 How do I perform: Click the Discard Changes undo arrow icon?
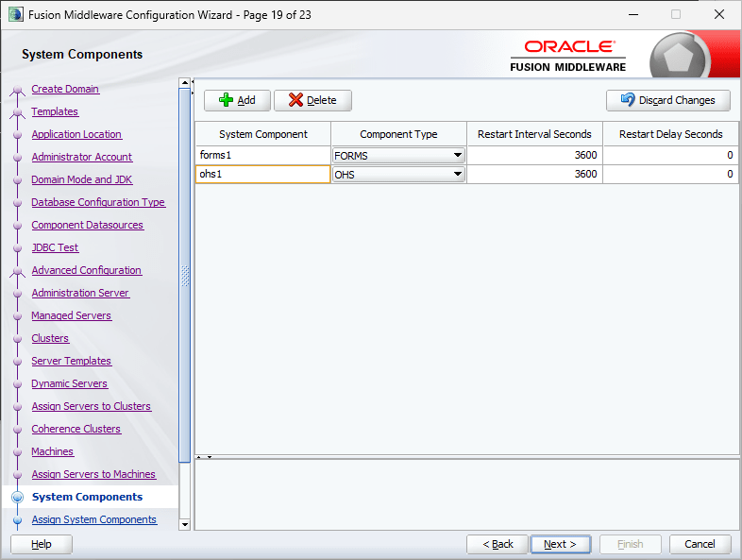click(628, 99)
